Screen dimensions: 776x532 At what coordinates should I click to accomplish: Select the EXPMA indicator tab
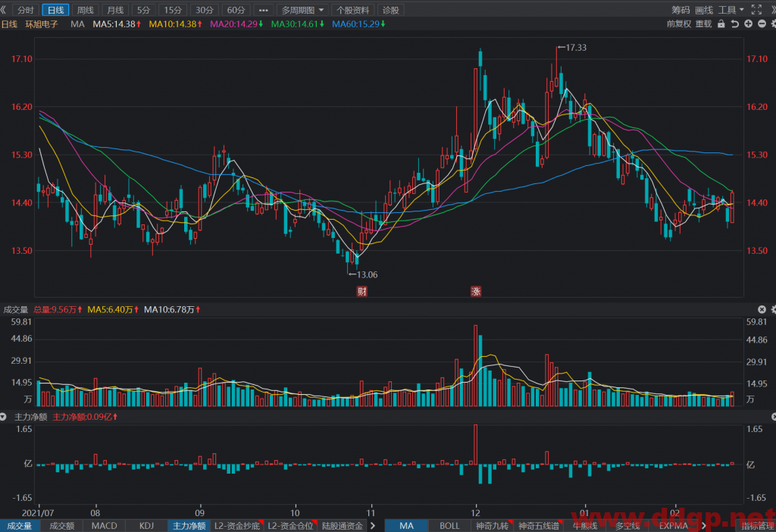pos(673,526)
